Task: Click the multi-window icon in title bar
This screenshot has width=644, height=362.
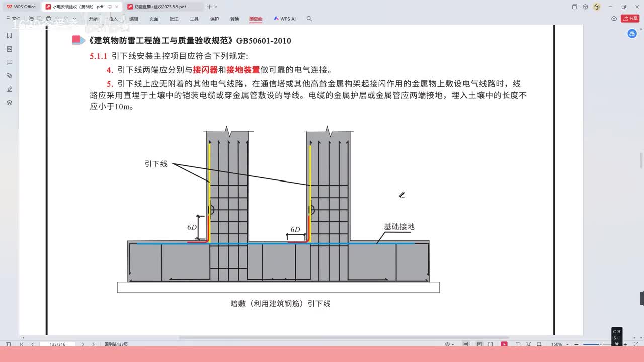Action: 575,7
